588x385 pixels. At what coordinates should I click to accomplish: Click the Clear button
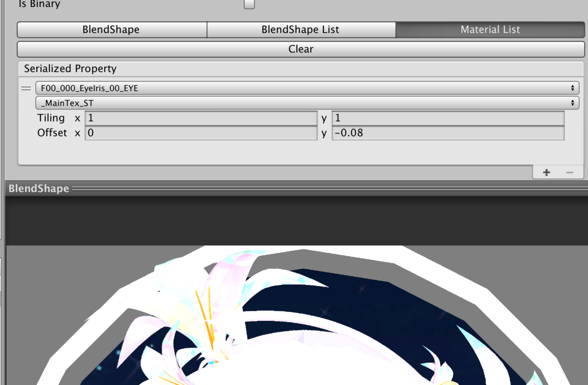point(301,49)
